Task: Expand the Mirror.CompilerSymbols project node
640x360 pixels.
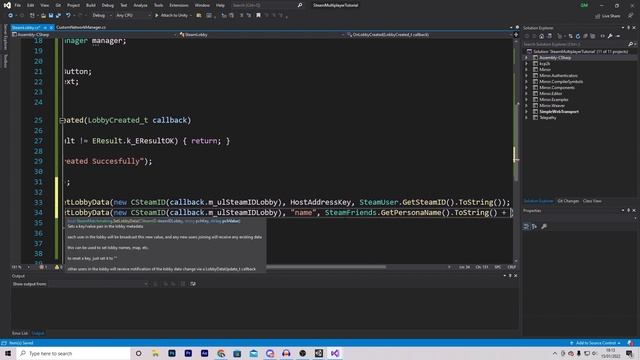Action: click(527, 82)
